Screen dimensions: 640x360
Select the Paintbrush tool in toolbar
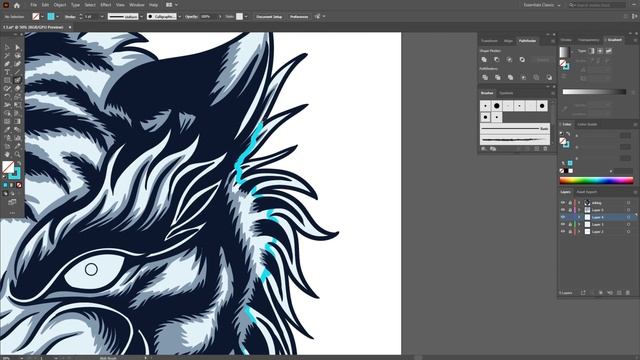pos(18,80)
